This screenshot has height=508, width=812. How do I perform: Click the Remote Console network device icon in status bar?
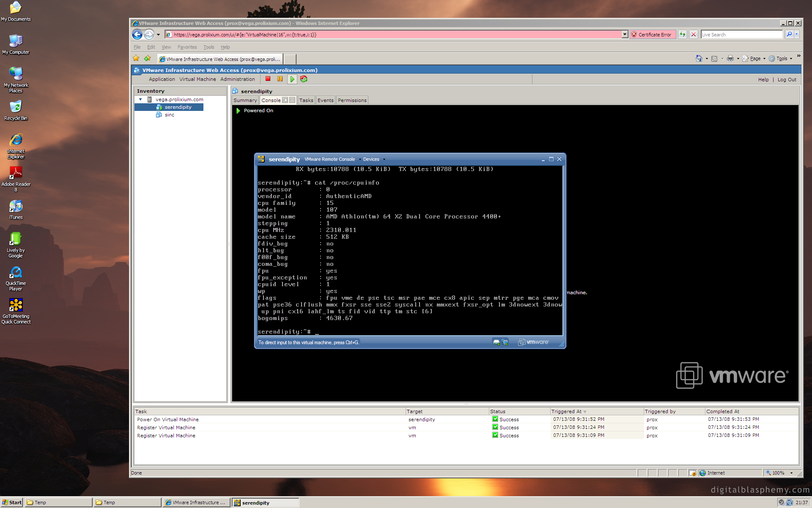(505, 342)
